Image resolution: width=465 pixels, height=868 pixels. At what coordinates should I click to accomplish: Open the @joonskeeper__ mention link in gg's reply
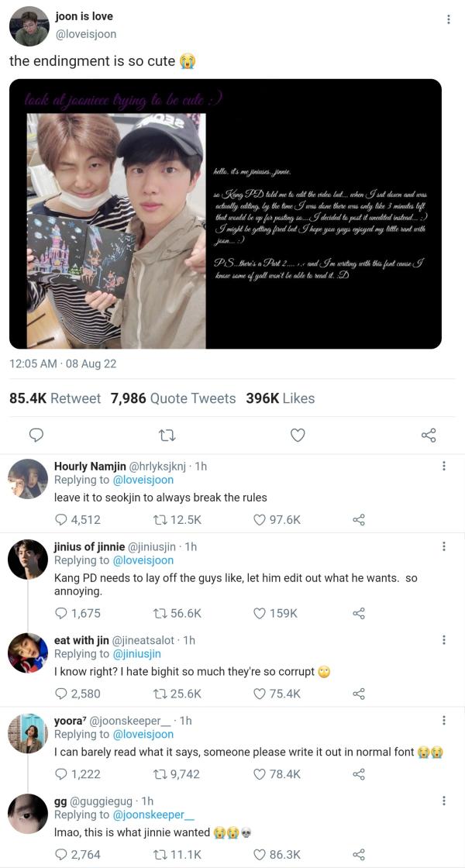point(148,815)
